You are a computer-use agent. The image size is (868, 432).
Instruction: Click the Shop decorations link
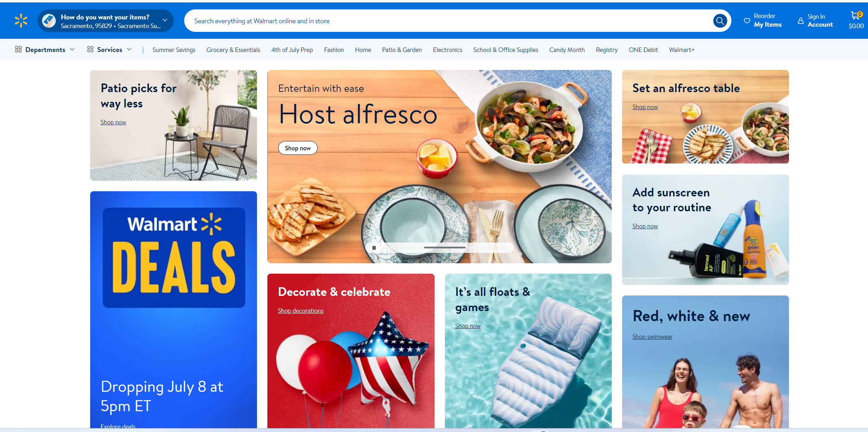[300, 311]
